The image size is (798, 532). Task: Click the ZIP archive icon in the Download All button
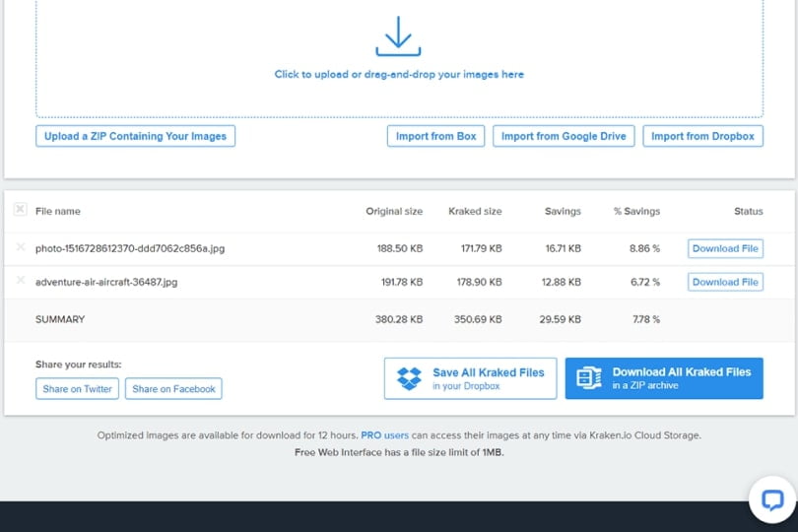coord(589,377)
